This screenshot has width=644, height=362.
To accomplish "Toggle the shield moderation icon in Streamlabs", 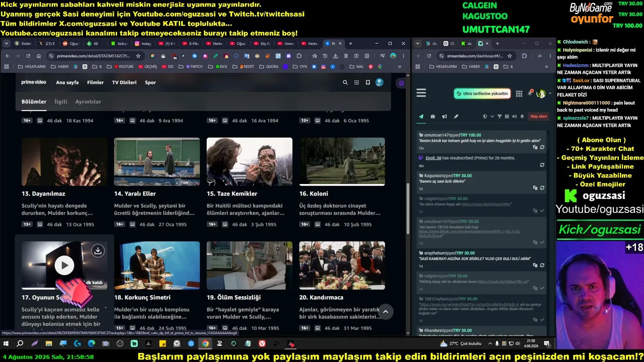I will point(485,117).
